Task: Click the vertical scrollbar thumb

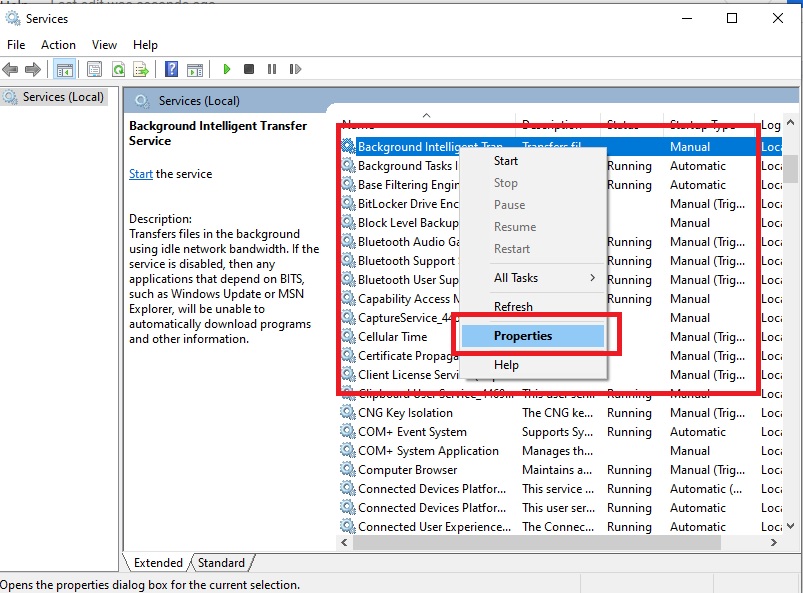Action: pos(791,169)
